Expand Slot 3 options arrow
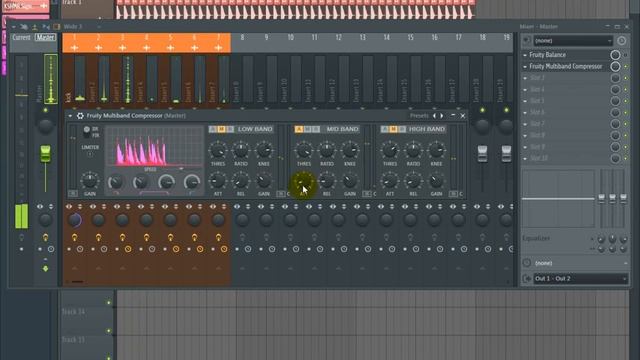Viewport: 640px width, 360px height. coord(525,78)
